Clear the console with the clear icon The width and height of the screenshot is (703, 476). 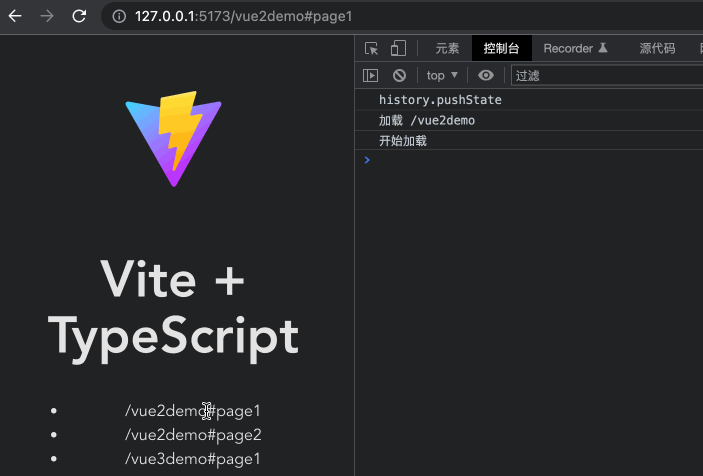399,75
